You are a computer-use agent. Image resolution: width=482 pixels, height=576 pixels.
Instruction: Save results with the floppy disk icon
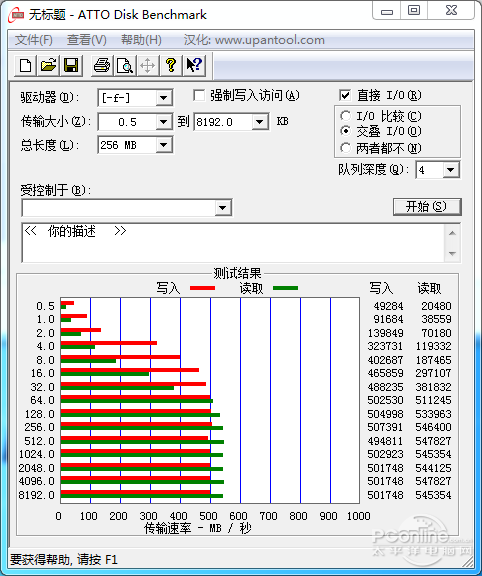71,66
